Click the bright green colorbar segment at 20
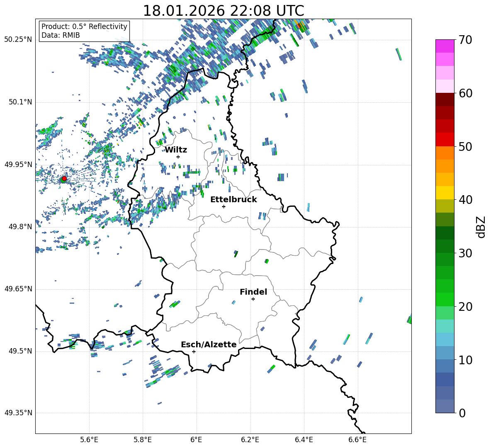 445,299
